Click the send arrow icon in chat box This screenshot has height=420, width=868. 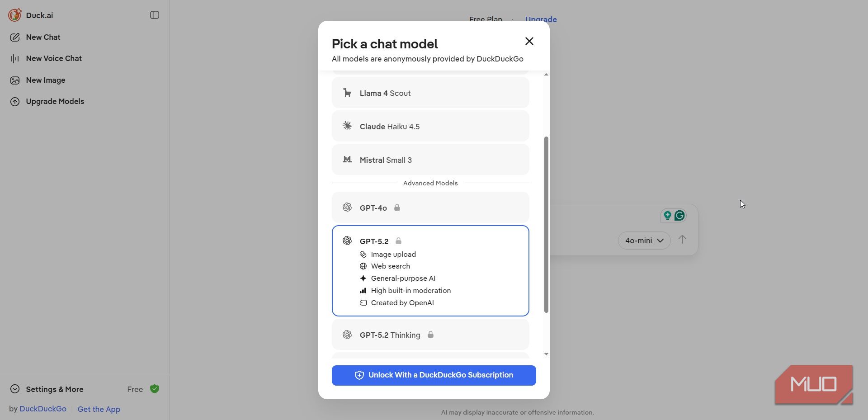(x=682, y=239)
